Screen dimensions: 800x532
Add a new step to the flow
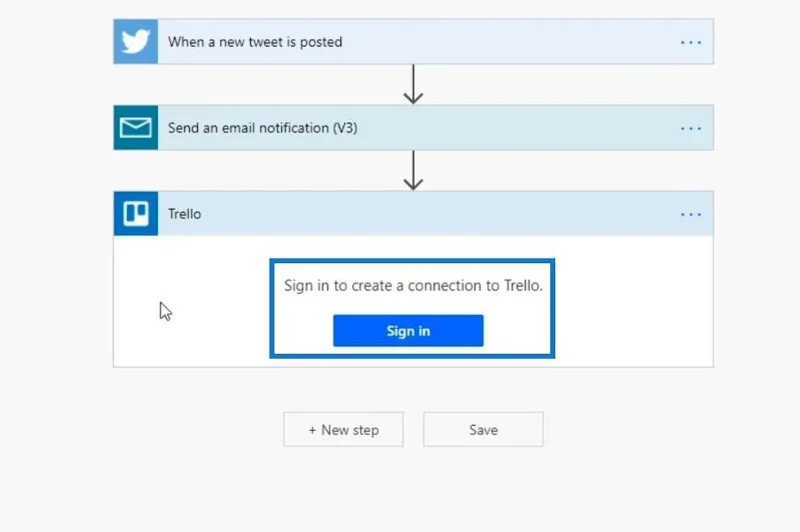(343, 429)
